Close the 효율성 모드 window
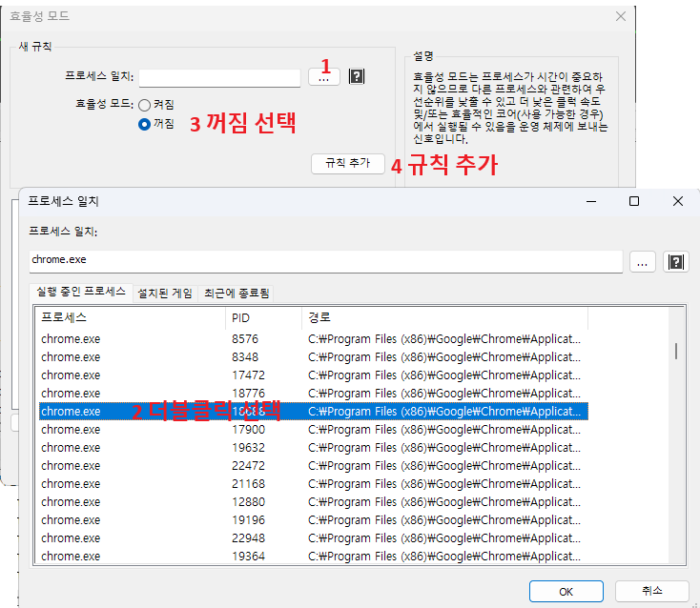Viewport: 700px width, 608px height. pyautogui.click(x=621, y=16)
